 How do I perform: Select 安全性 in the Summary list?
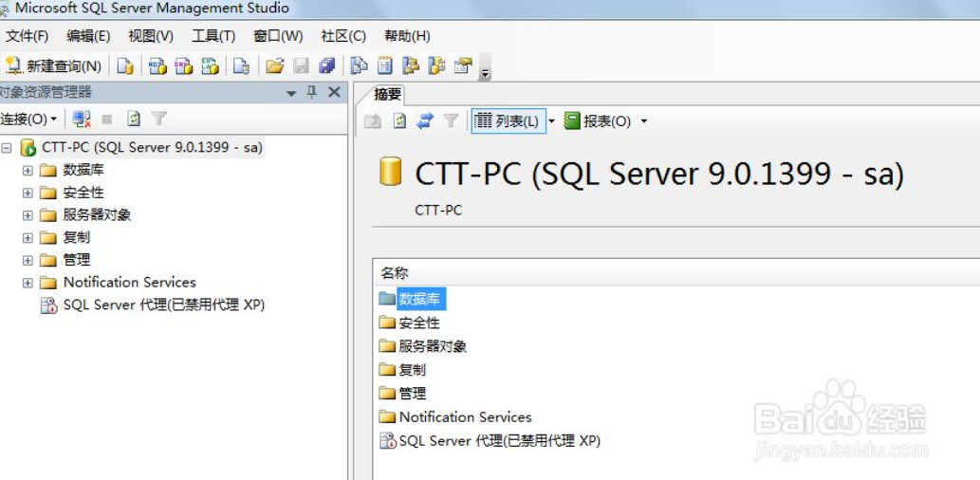click(x=419, y=323)
